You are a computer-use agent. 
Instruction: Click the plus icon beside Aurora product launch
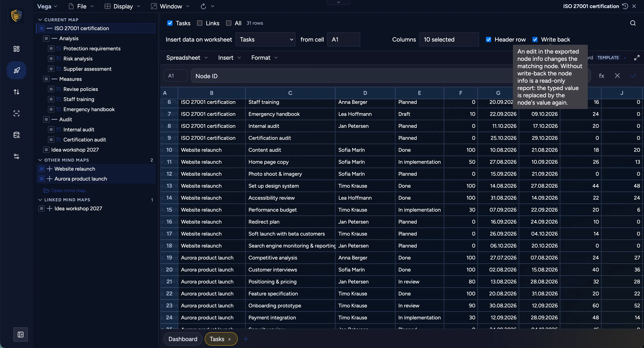click(x=49, y=179)
